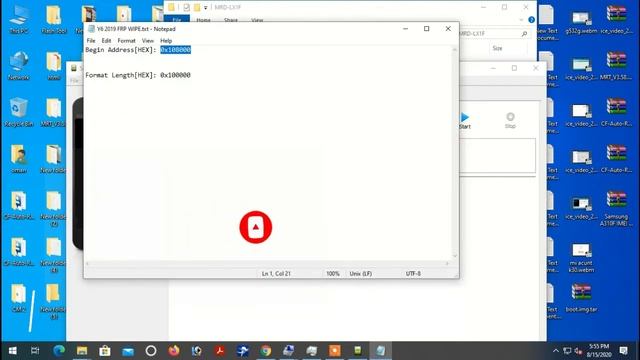Click the Notepad vertical scrollbar up arrow
This screenshot has width=640, height=360.
(x=455, y=49)
